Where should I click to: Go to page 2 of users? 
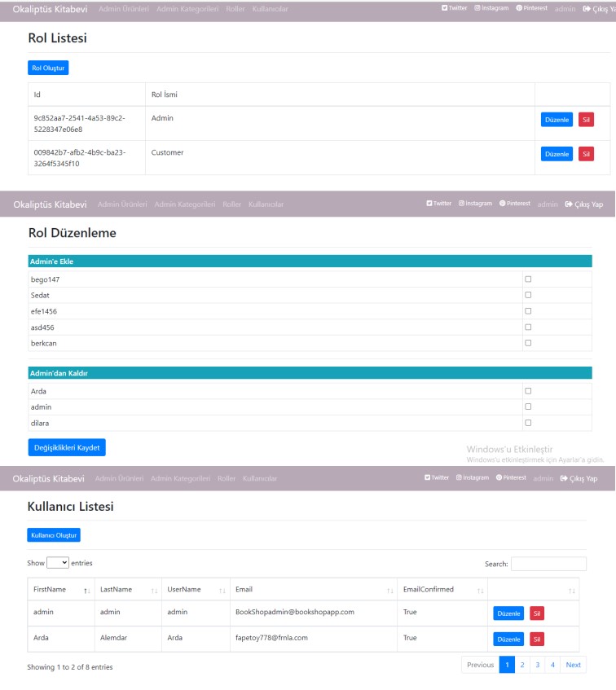pos(522,665)
